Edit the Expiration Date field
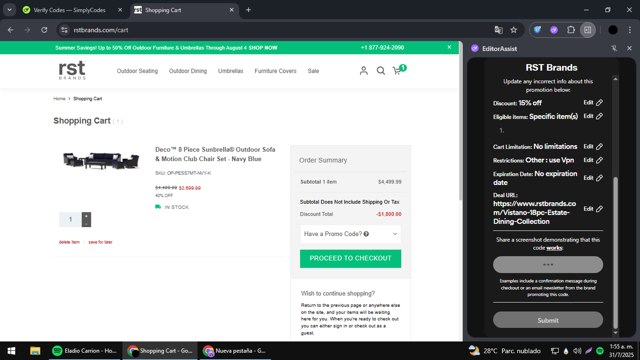Screen dimensions: 640x360 tap(593, 178)
